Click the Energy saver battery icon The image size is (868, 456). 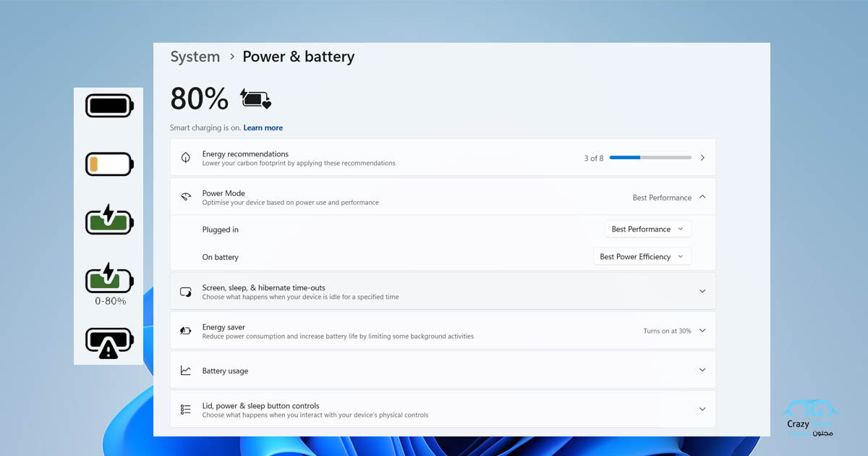pyautogui.click(x=186, y=331)
